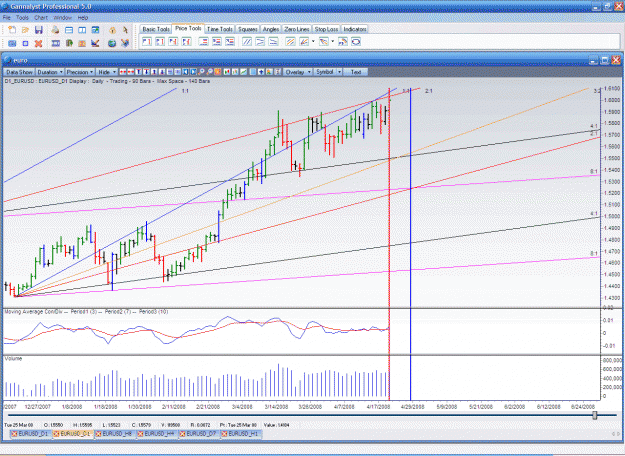Click the globe icon in main toolbar

112,43
